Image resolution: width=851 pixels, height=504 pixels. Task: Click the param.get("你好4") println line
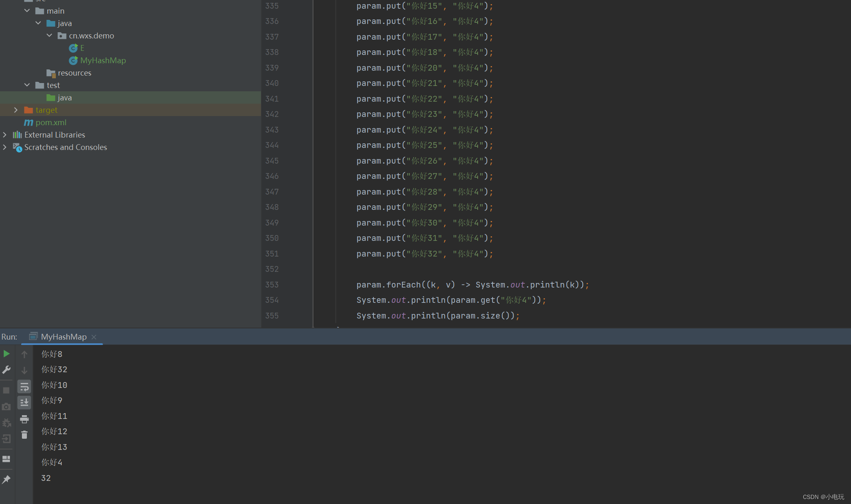click(451, 300)
